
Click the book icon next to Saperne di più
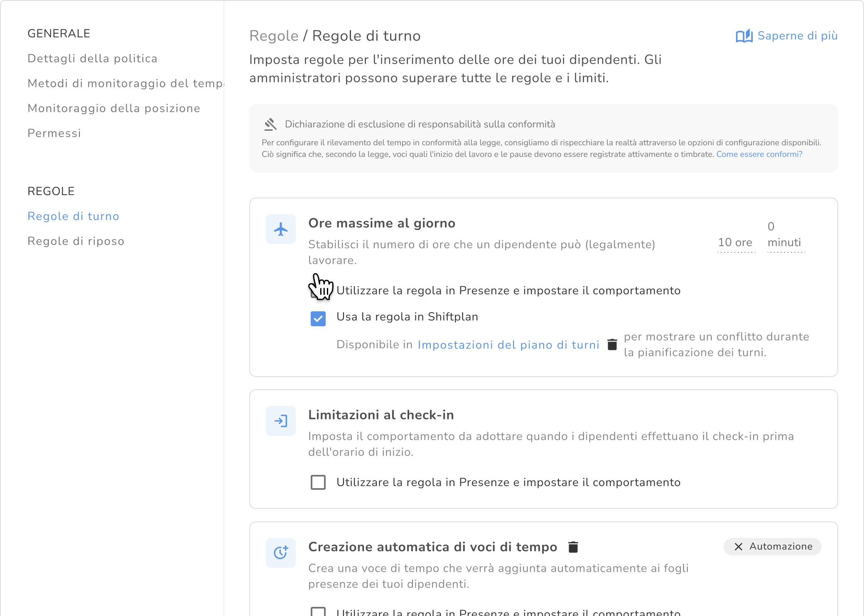point(744,36)
